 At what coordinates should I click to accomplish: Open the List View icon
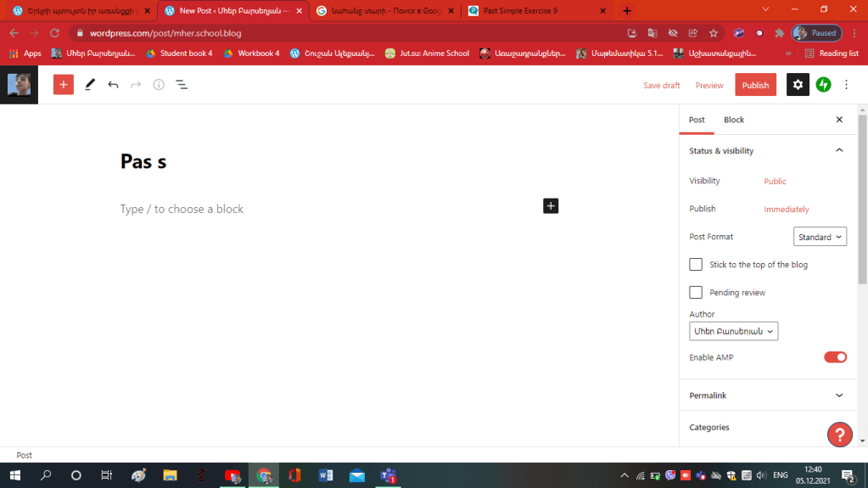click(182, 85)
